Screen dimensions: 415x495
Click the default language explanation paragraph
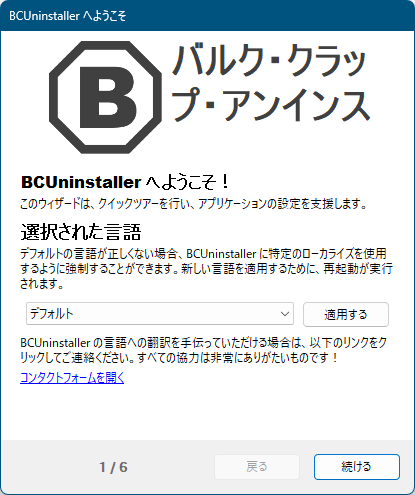pos(206,269)
